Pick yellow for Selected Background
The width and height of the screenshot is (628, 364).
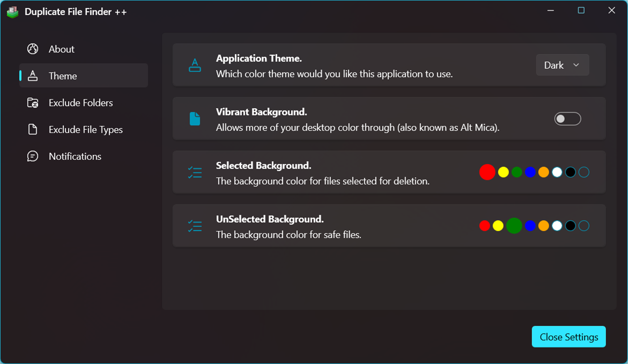503,172
